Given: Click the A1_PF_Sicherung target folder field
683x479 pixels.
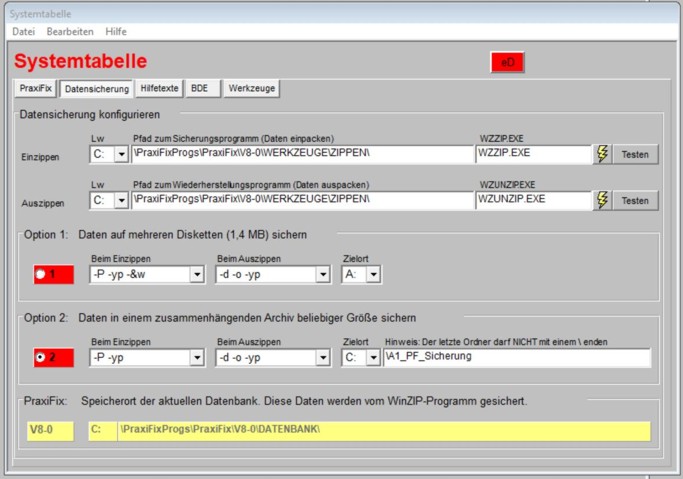Looking at the screenshot, I should [516, 357].
